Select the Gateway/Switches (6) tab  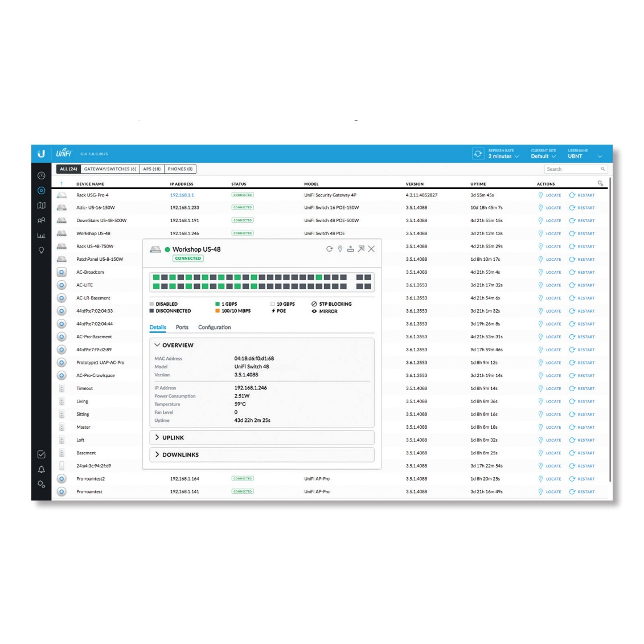[x=110, y=169]
